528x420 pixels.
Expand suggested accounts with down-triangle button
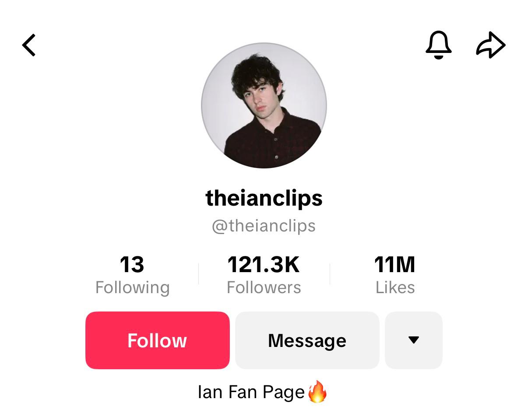(x=414, y=340)
